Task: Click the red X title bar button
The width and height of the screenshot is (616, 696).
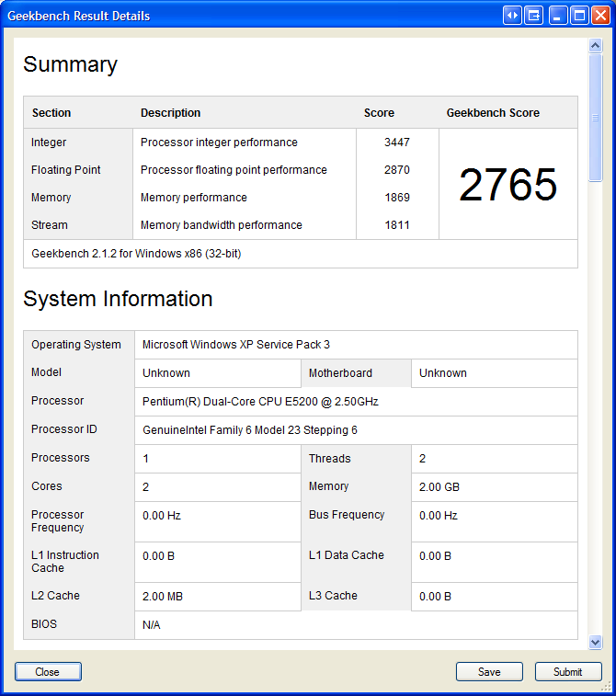Action: [600, 16]
